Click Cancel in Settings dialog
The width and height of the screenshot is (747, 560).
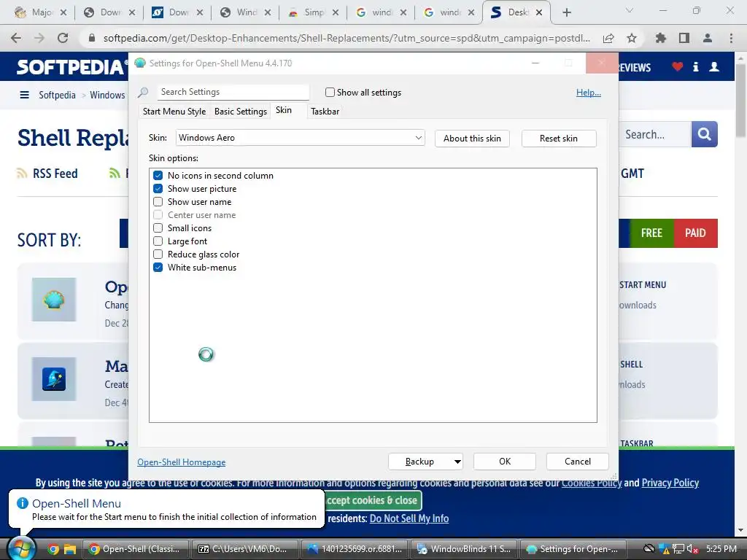[578, 462]
